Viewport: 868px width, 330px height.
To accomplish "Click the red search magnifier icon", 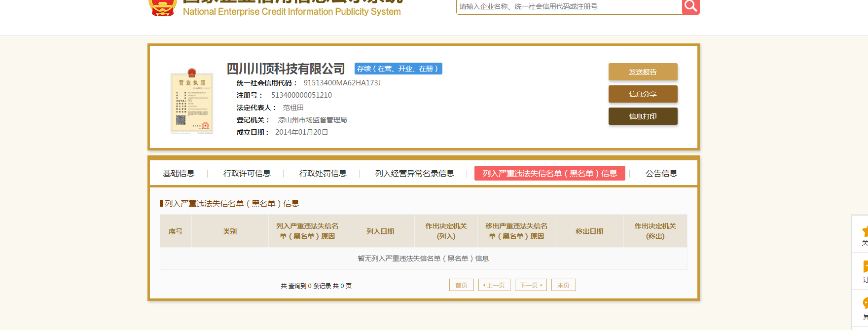I will tap(690, 6).
